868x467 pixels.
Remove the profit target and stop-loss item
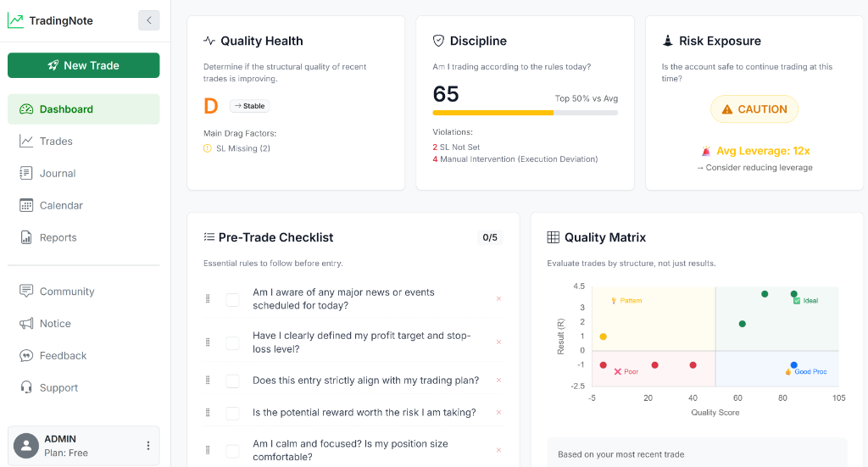click(x=498, y=342)
